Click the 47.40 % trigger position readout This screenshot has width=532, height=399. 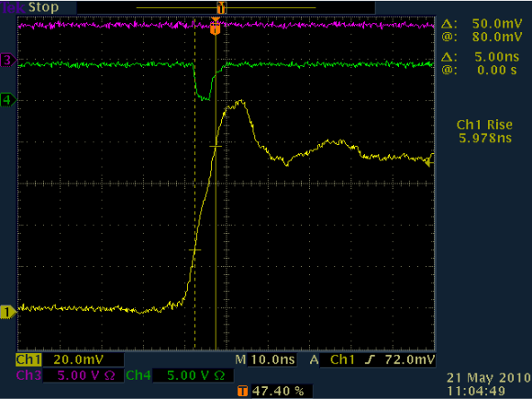(278, 391)
